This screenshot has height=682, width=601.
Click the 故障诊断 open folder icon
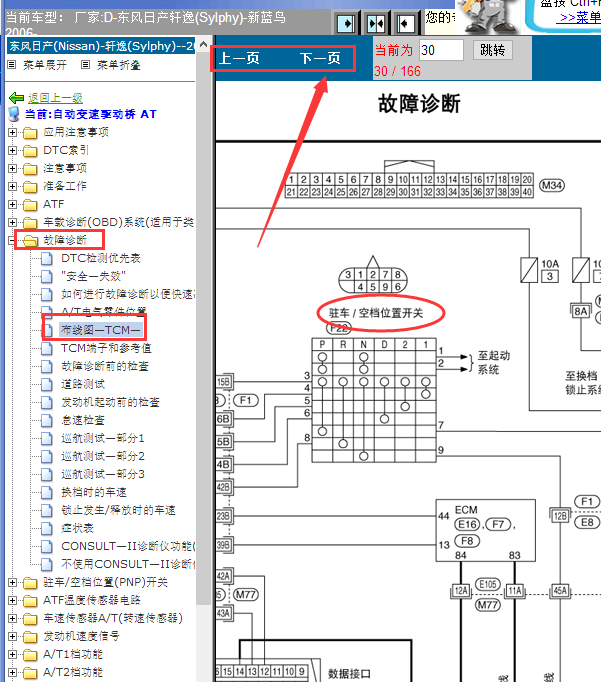coord(30,241)
